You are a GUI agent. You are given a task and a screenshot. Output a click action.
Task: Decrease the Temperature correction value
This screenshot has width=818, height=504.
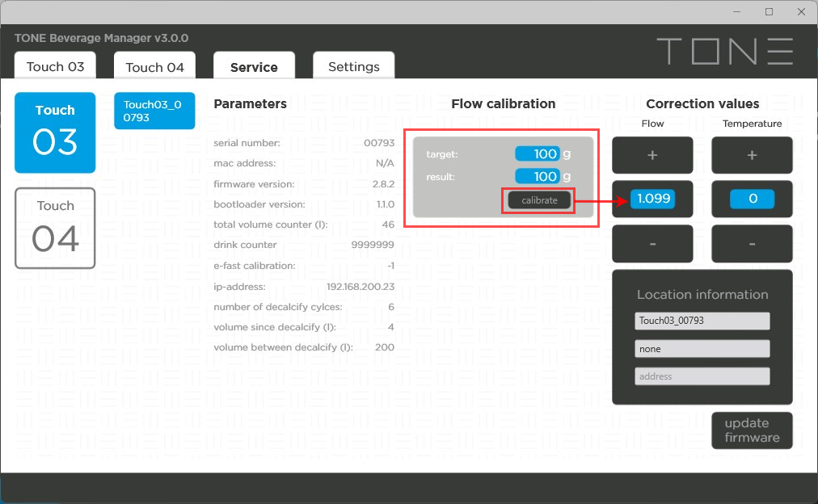pos(752,243)
